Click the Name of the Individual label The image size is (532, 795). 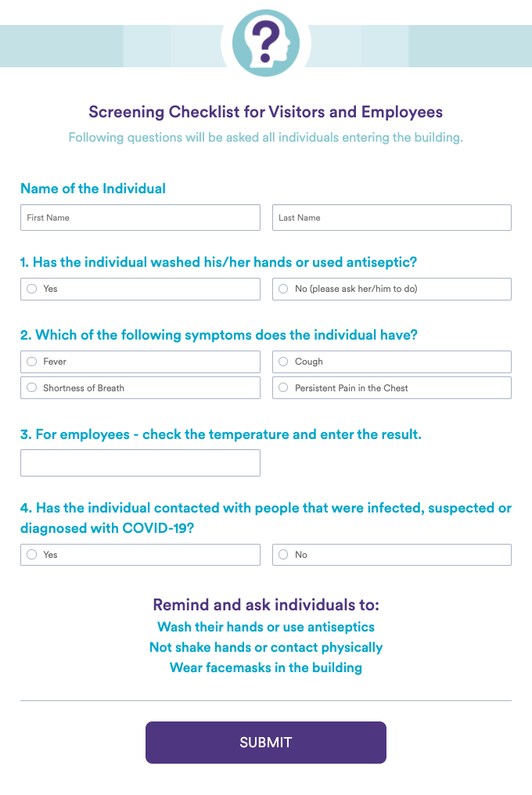(93, 189)
